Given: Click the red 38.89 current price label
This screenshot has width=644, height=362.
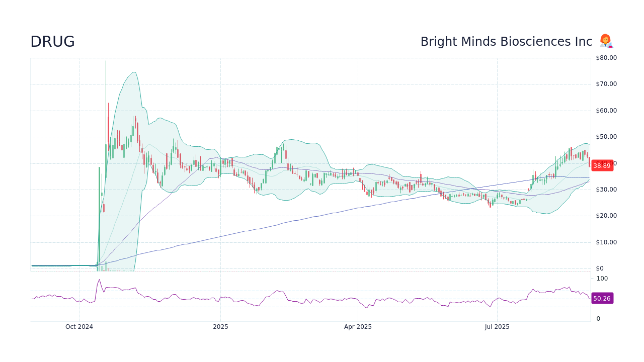Looking at the screenshot, I should pos(602,165).
